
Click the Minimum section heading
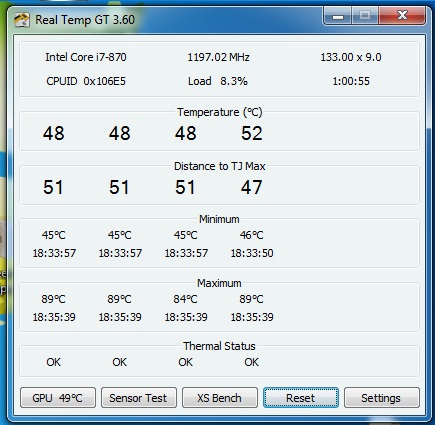[219, 219]
